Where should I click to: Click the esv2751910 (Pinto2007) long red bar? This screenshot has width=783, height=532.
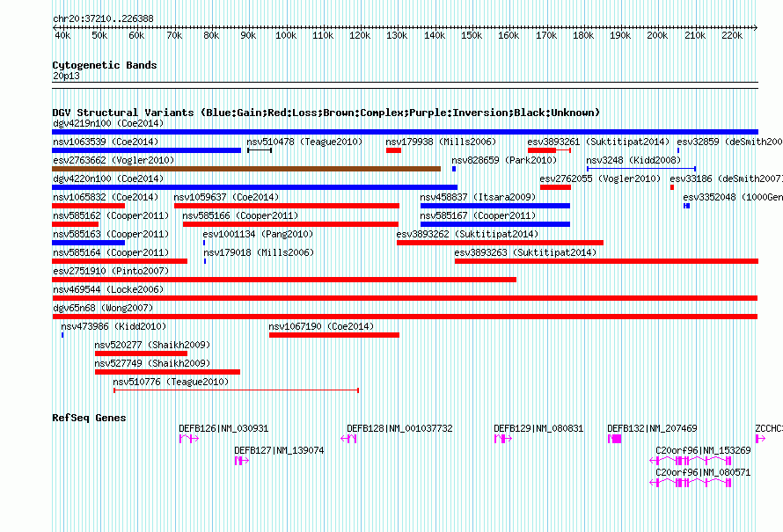(x=284, y=280)
